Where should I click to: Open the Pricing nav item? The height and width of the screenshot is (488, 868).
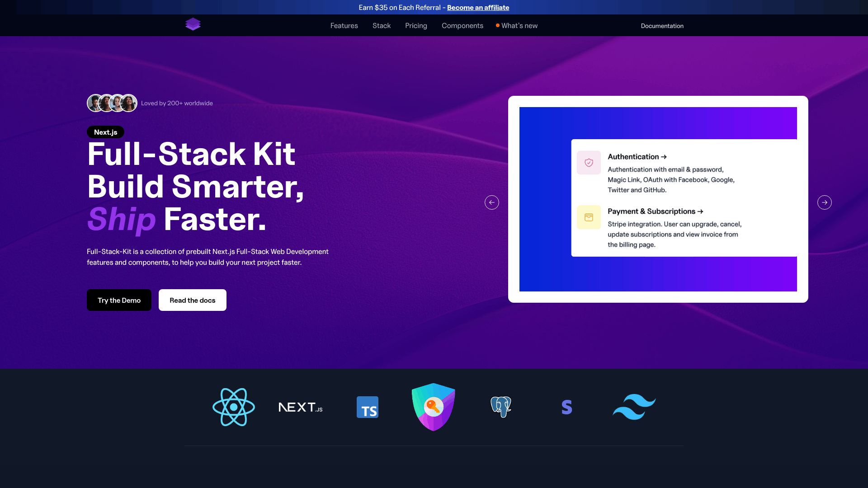tap(416, 26)
